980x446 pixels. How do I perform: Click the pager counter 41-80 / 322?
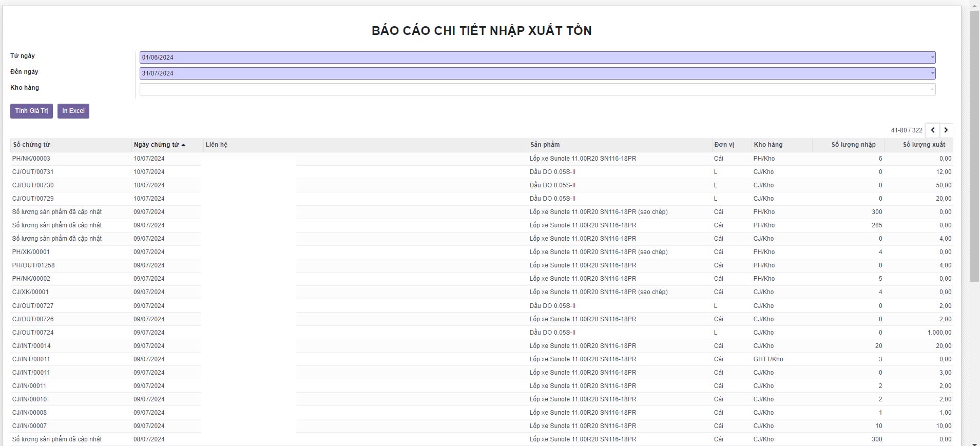coord(906,130)
